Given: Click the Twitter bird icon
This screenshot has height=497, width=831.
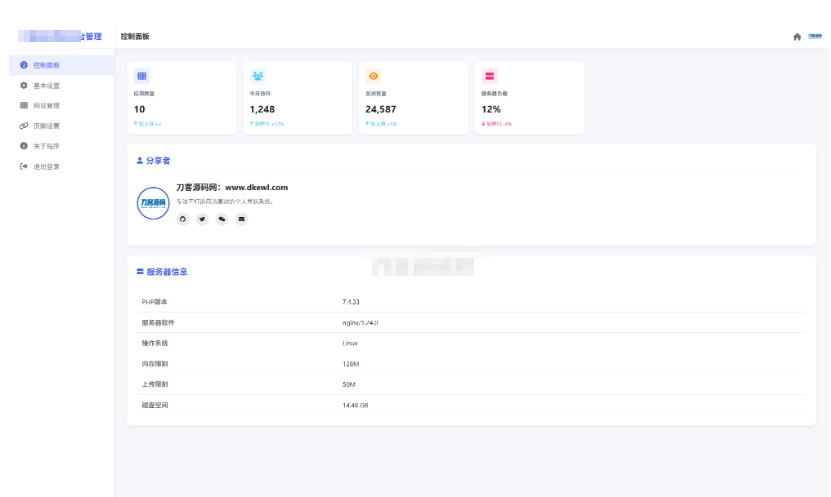Looking at the screenshot, I should pos(202,219).
